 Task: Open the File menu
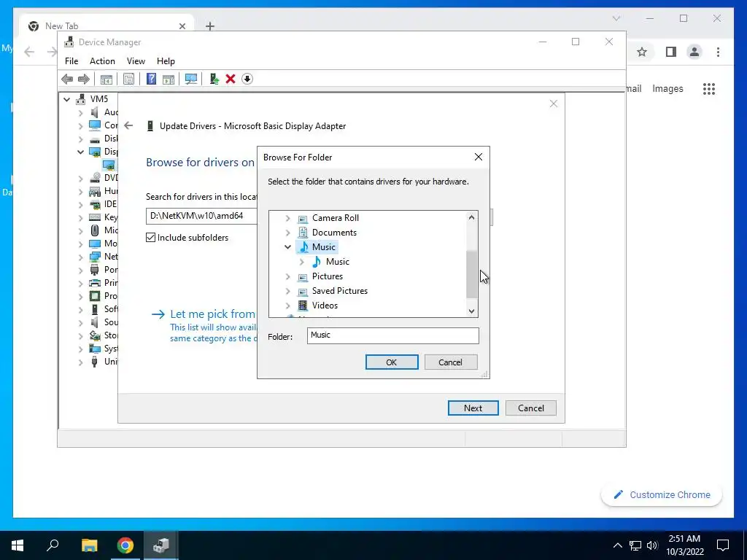click(71, 61)
